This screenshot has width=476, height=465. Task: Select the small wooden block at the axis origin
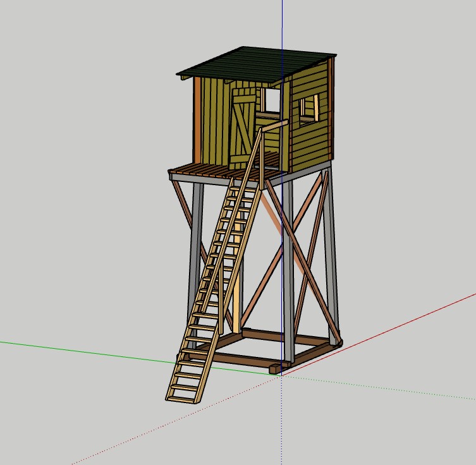[276, 369]
